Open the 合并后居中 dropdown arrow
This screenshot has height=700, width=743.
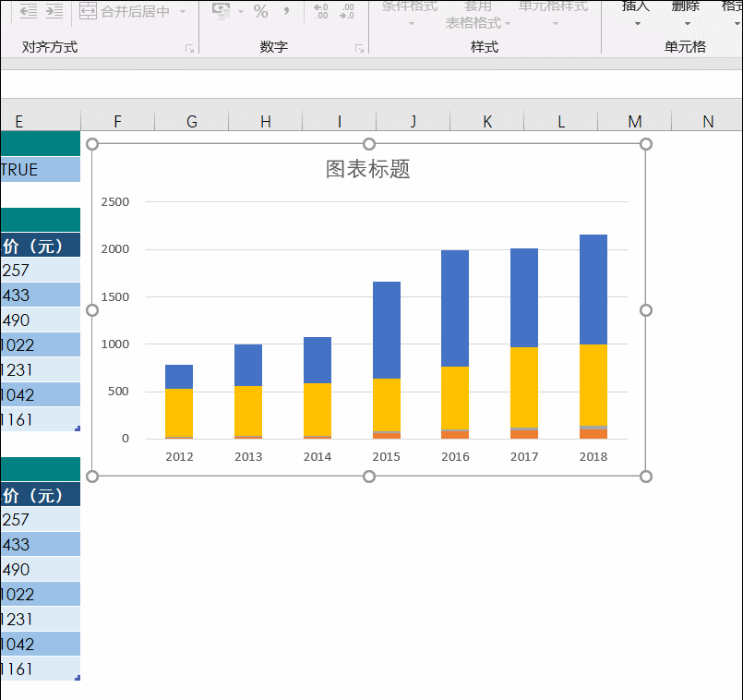tap(183, 11)
